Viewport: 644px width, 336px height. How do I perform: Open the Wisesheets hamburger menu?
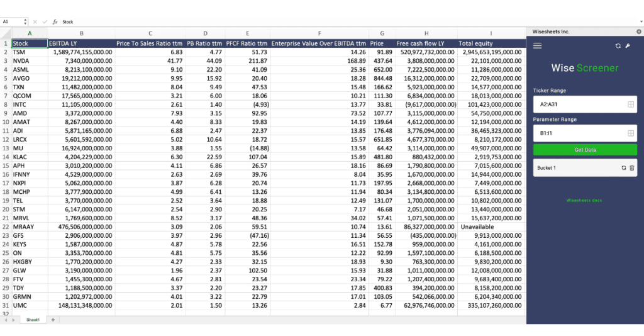point(537,46)
